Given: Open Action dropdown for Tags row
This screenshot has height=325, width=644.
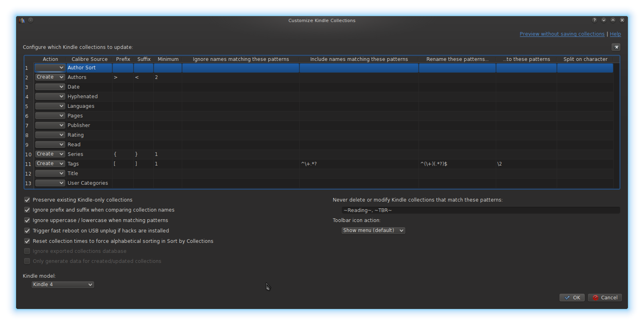Looking at the screenshot, I should pyautogui.click(x=50, y=164).
